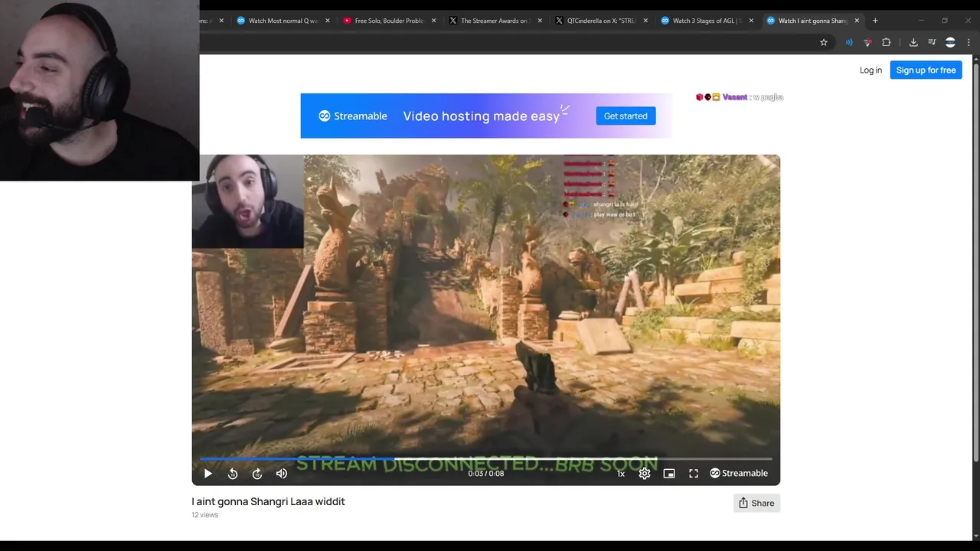Click the video title I aint gonna Shangri Laaa widdit

click(x=268, y=502)
